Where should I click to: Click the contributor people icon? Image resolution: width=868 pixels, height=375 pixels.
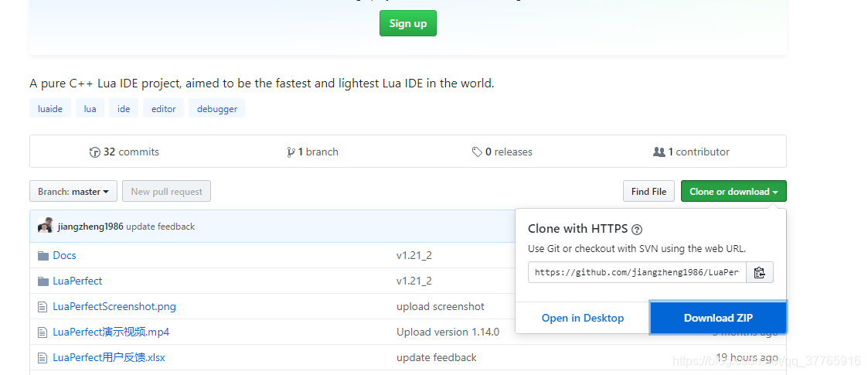coord(659,152)
